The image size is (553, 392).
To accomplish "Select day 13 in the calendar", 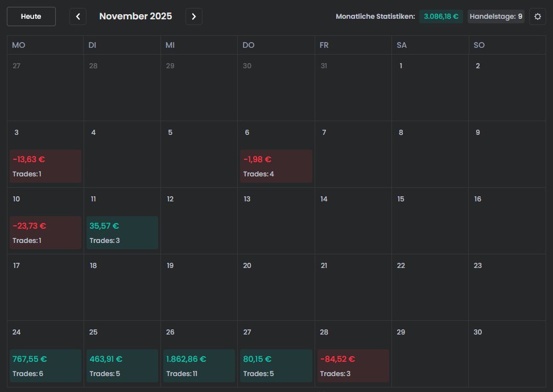I will [276, 221].
